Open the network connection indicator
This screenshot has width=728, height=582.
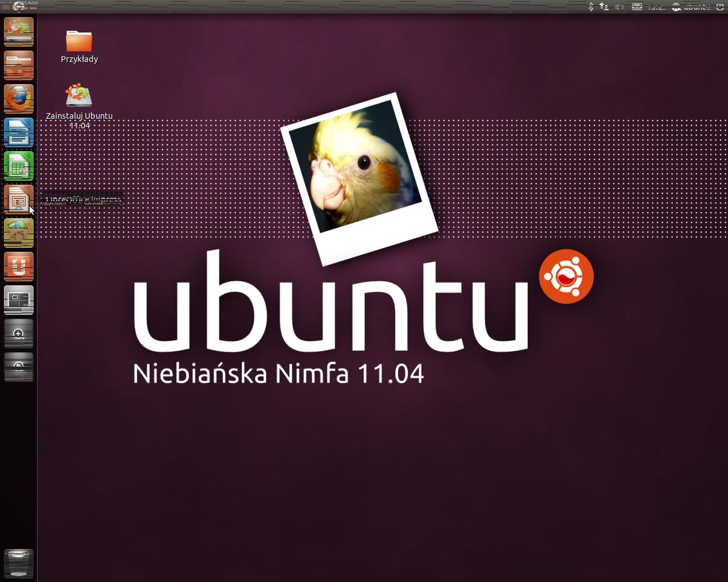click(604, 6)
